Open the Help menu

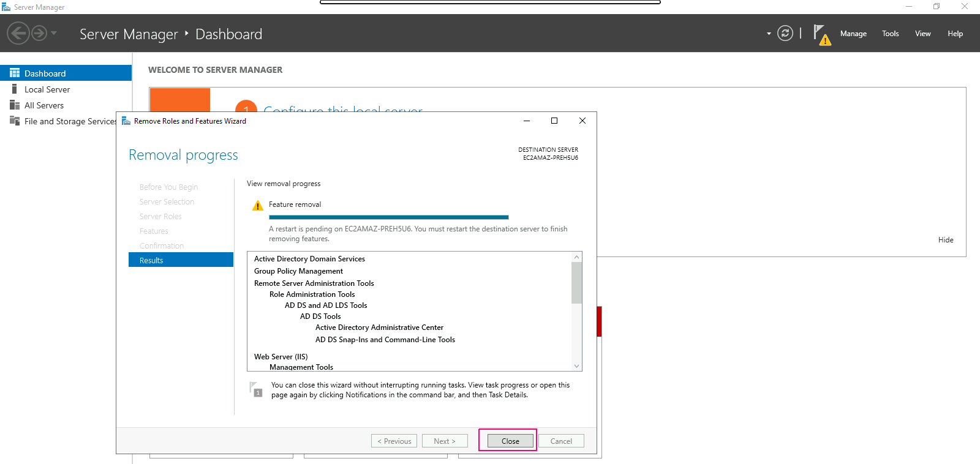(955, 34)
